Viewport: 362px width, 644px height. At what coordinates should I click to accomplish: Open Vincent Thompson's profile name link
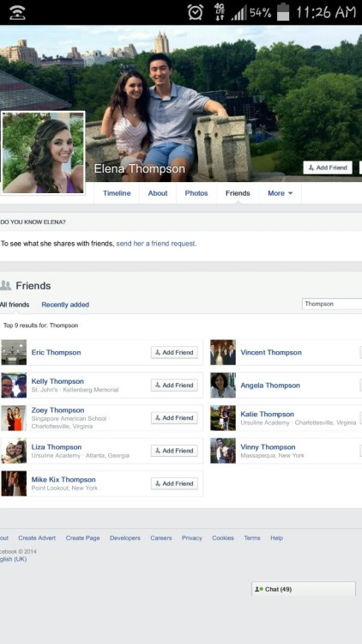pos(271,352)
